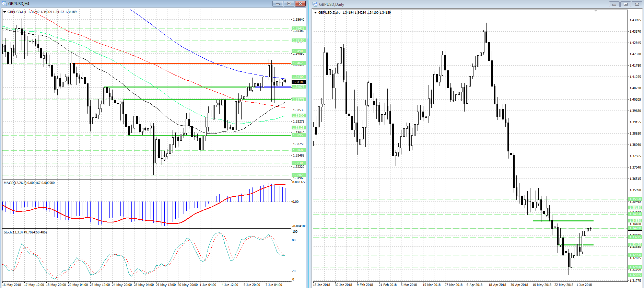Image resolution: width=644 pixels, height=288 pixels.
Task: Close the GBPUSD,Daily chart window
Action: point(637,4)
